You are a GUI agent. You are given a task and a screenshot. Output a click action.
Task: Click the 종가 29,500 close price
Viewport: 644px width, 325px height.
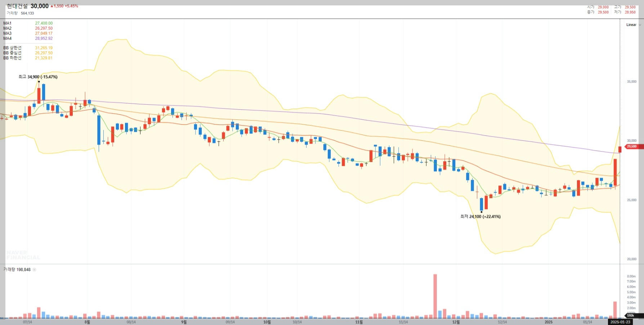598,12
